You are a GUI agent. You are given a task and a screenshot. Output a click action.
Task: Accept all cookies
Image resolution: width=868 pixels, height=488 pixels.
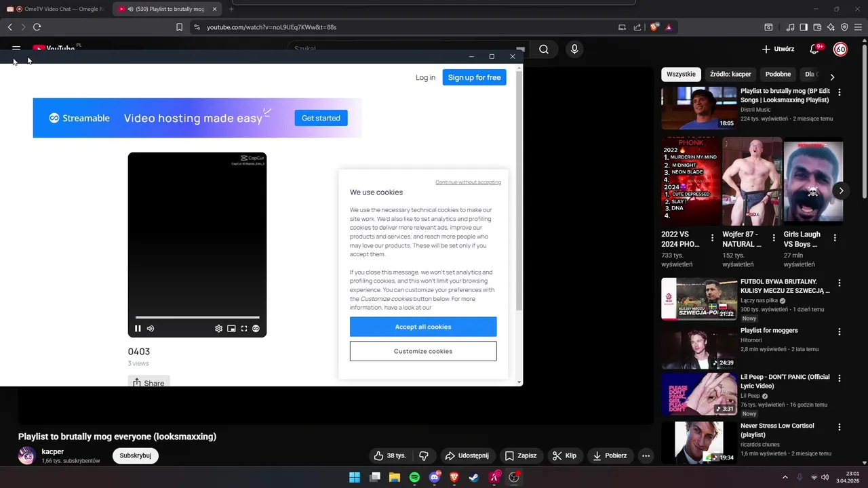point(423,327)
